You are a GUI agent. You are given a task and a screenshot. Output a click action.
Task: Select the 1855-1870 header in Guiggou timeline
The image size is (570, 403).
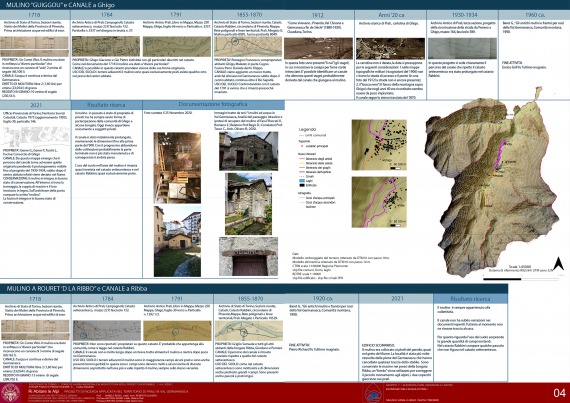249,15
